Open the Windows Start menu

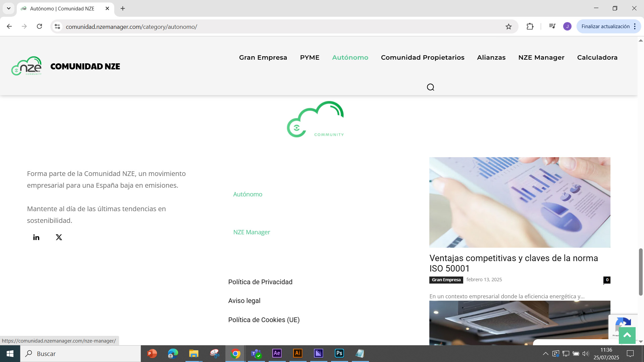coord(10,354)
